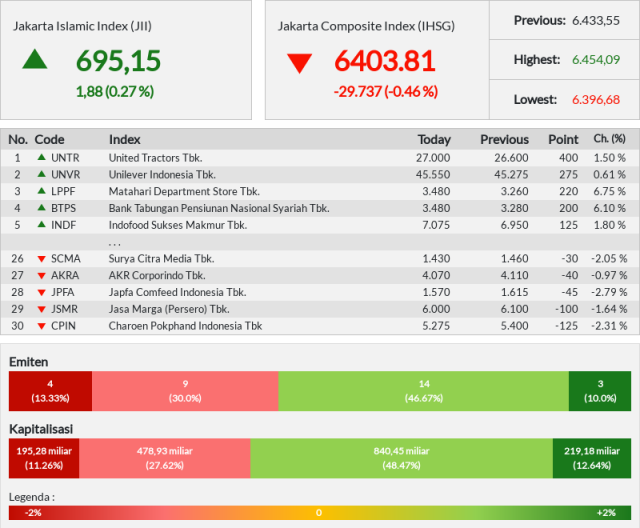The width and height of the screenshot is (640, 528).
Task: Select the dark green Emiten segment 3 (10.0%)
Action: tap(600, 391)
